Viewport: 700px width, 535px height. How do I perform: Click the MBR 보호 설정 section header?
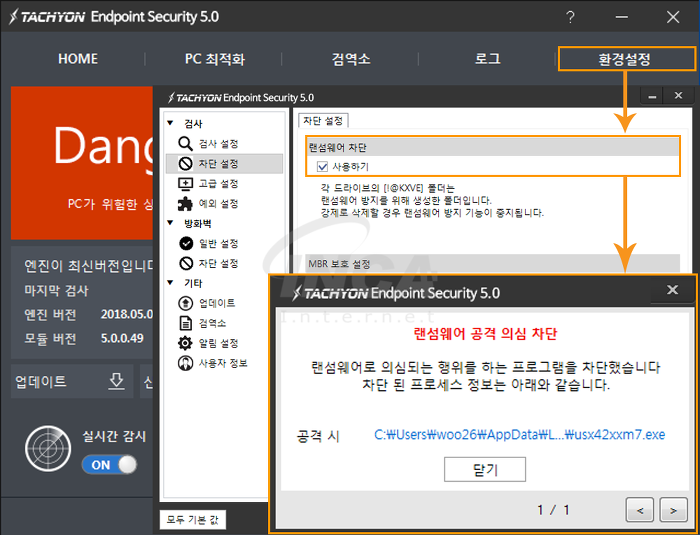493,263
